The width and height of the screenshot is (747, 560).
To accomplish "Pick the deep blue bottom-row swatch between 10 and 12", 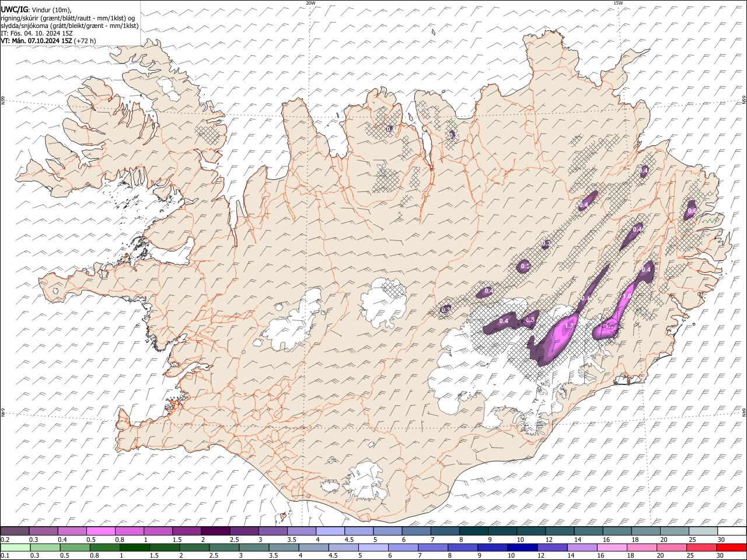I will (x=522, y=547).
